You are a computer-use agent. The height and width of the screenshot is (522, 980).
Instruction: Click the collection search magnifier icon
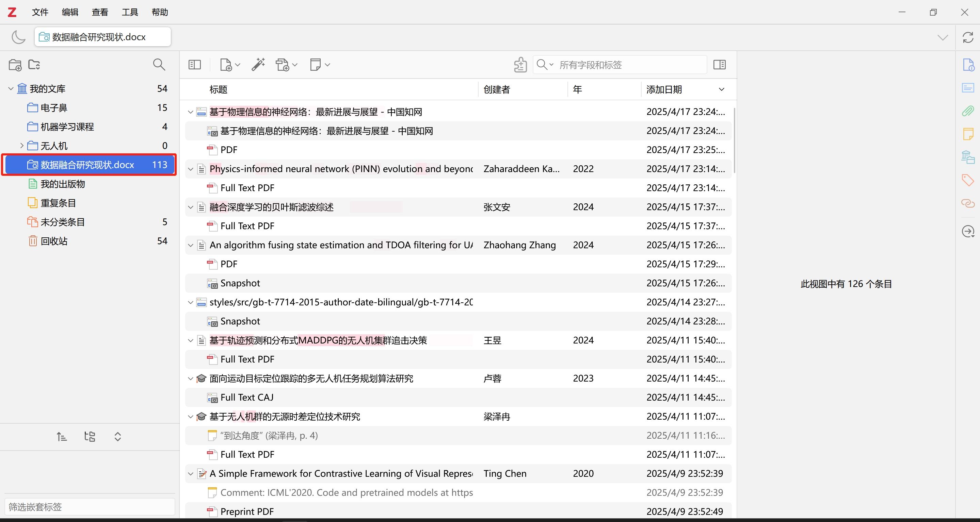point(159,65)
